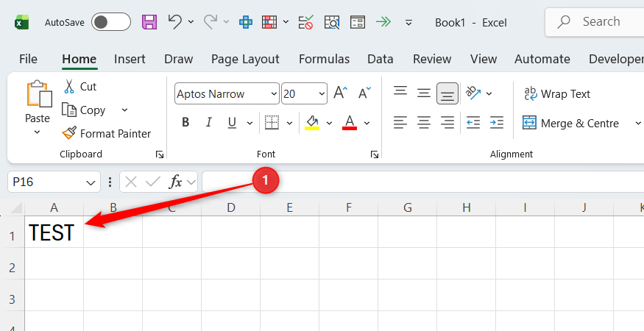The height and width of the screenshot is (331, 644).
Task: Expand the Paste options arrow
Action: (x=37, y=132)
